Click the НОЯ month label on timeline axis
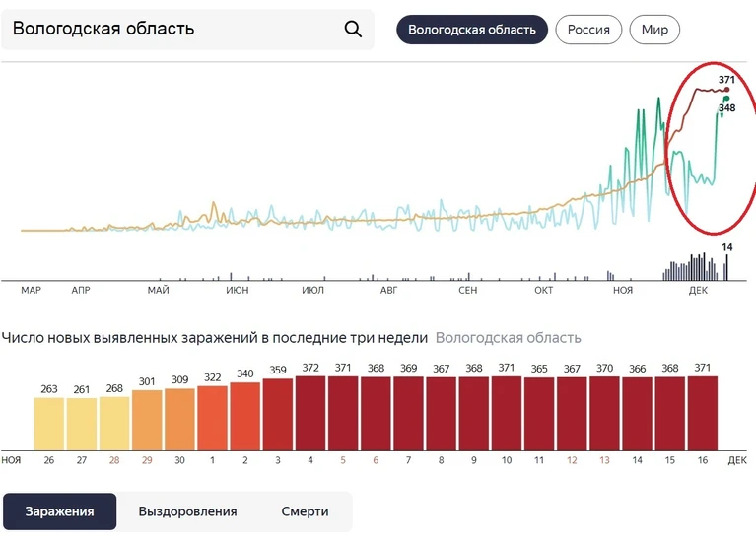 623,290
